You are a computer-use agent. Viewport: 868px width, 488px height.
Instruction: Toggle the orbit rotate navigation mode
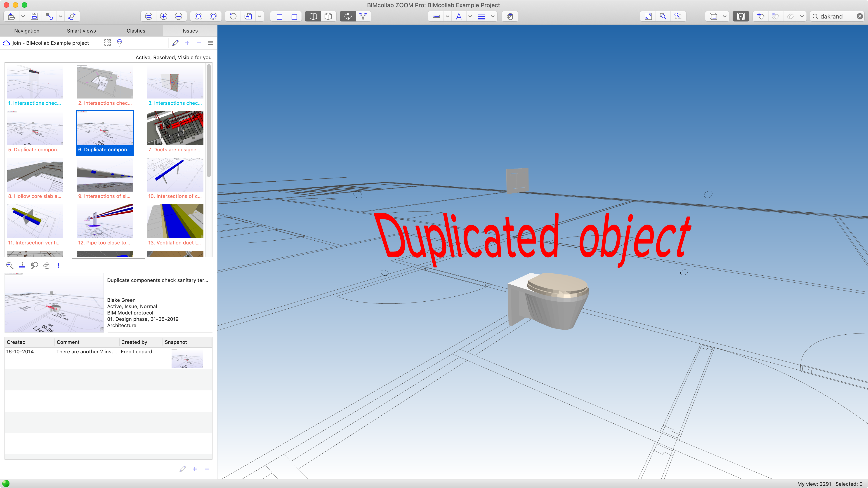(x=348, y=16)
